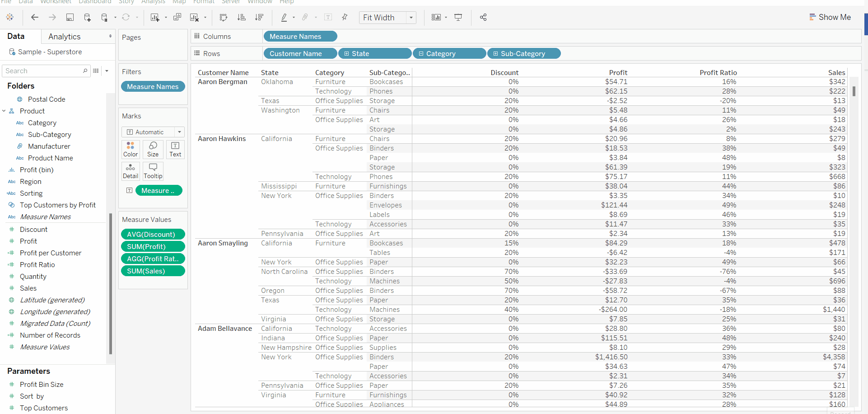Select the Profit Ratio field
Screen dimensions: 868x414
tap(37, 265)
